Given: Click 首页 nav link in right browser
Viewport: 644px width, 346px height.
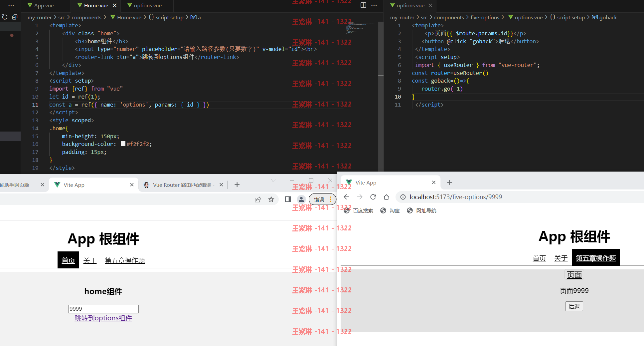Looking at the screenshot, I should click(x=539, y=258).
